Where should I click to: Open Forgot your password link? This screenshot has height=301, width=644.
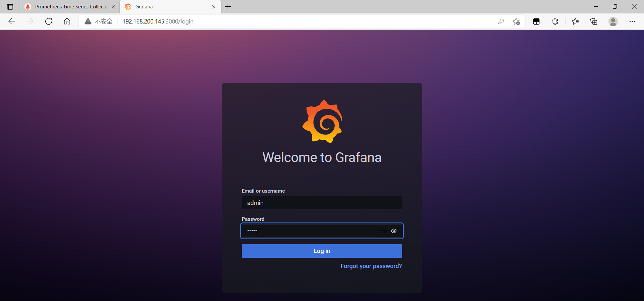coord(371,266)
